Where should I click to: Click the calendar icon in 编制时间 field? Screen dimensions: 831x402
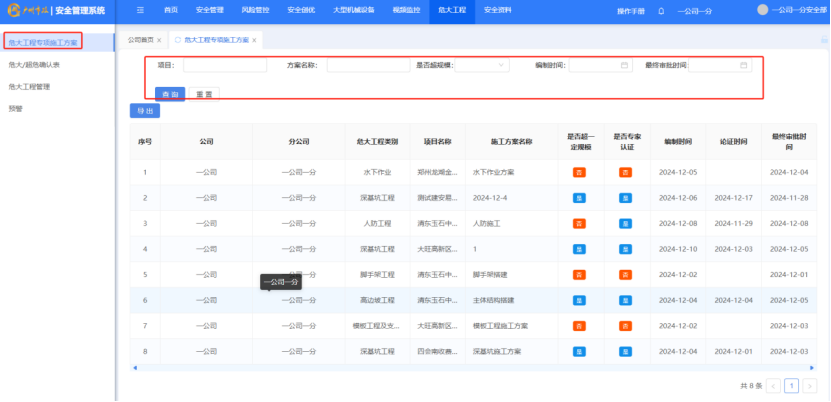coord(625,65)
